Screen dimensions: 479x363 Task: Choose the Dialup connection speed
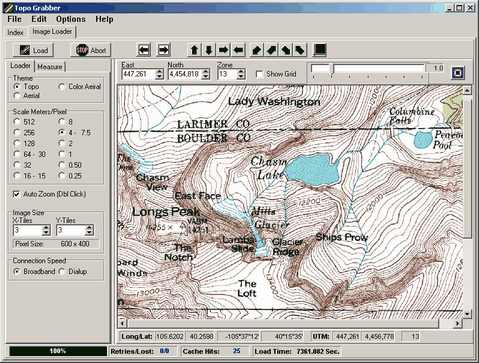pos(62,272)
